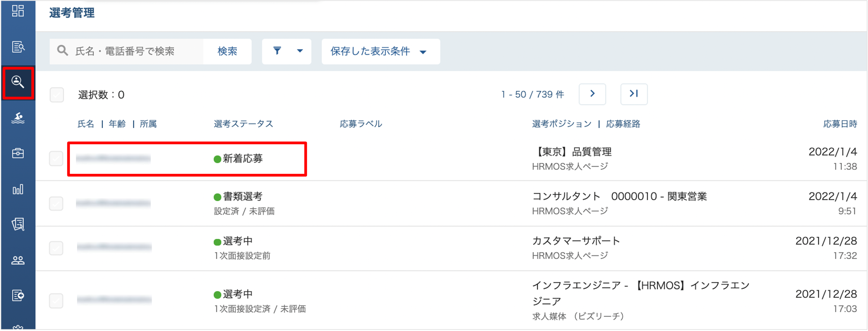This screenshot has height=331, width=868.
Task: Sort by 応募日時 column header
Action: click(x=840, y=124)
